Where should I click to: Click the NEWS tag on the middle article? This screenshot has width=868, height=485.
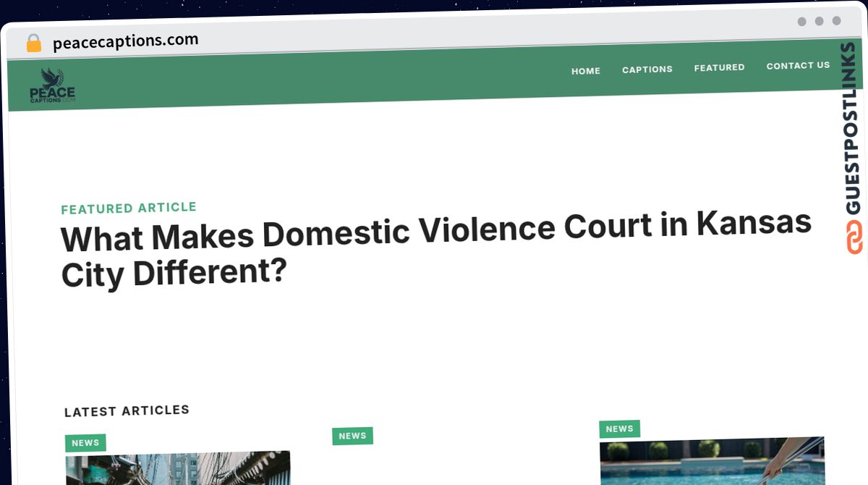352,436
